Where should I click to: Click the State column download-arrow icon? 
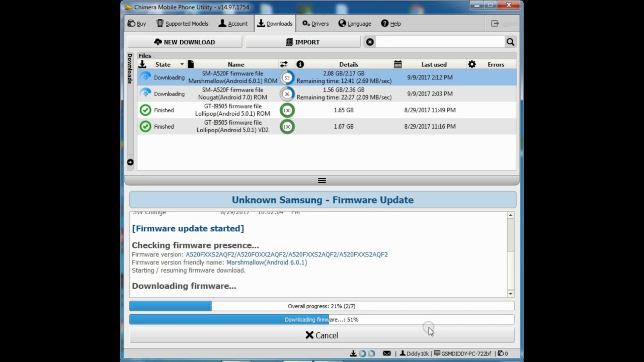[142, 64]
